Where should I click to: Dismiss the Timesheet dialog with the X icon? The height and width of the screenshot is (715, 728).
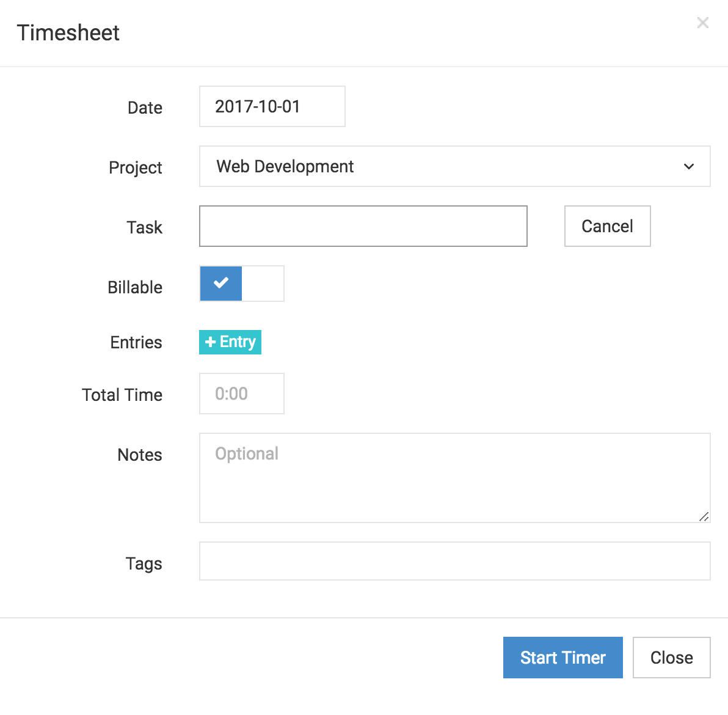[x=702, y=23]
